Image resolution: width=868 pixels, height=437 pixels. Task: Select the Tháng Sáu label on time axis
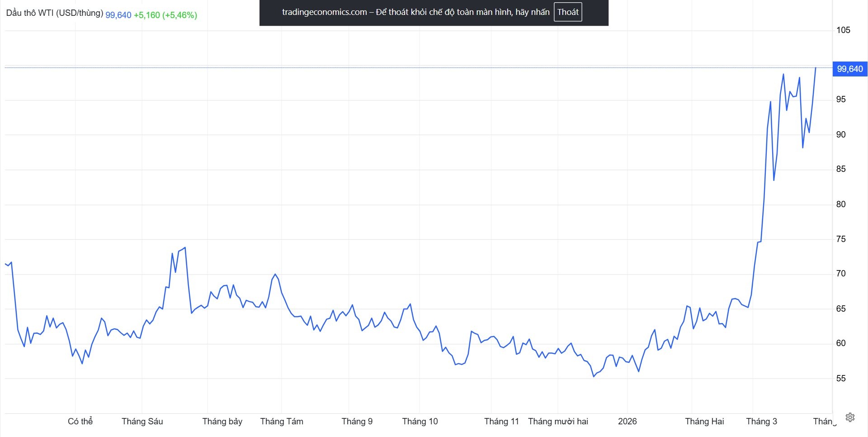coord(142,422)
